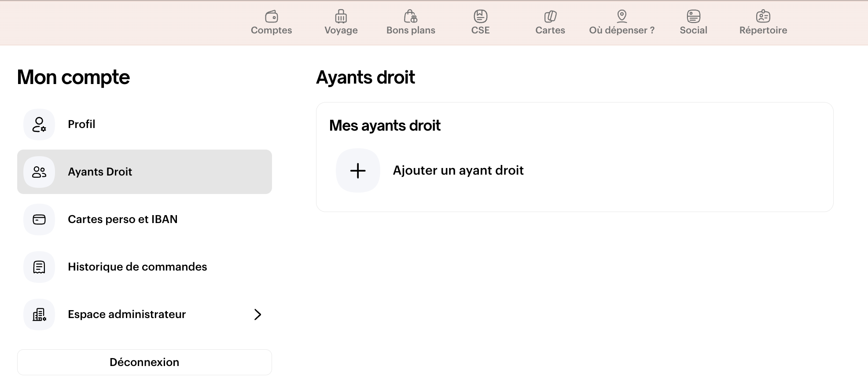Click the Où dépenser location pin icon

tap(622, 17)
